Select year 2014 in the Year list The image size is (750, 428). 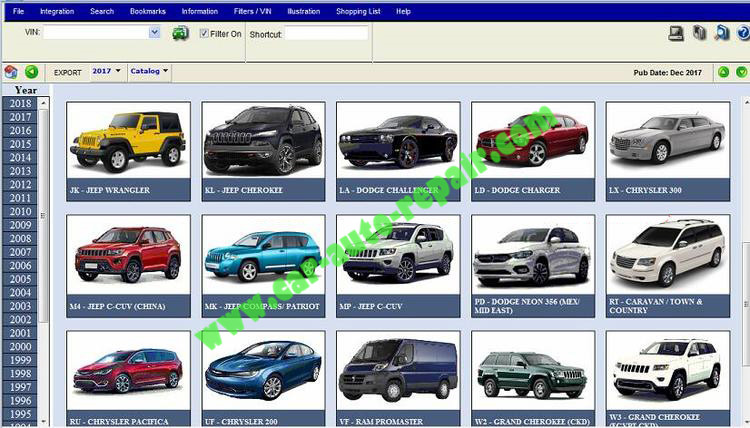coord(20,157)
